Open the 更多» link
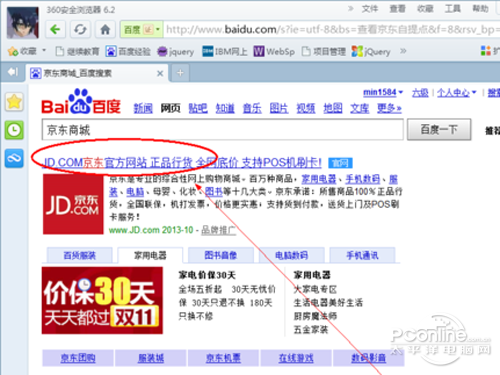 coord(389,108)
